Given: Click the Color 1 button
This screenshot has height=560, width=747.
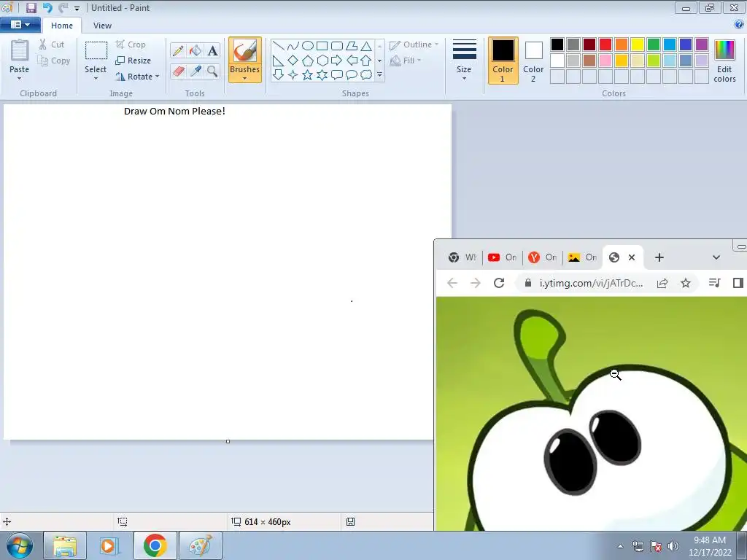Looking at the screenshot, I should (x=503, y=60).
